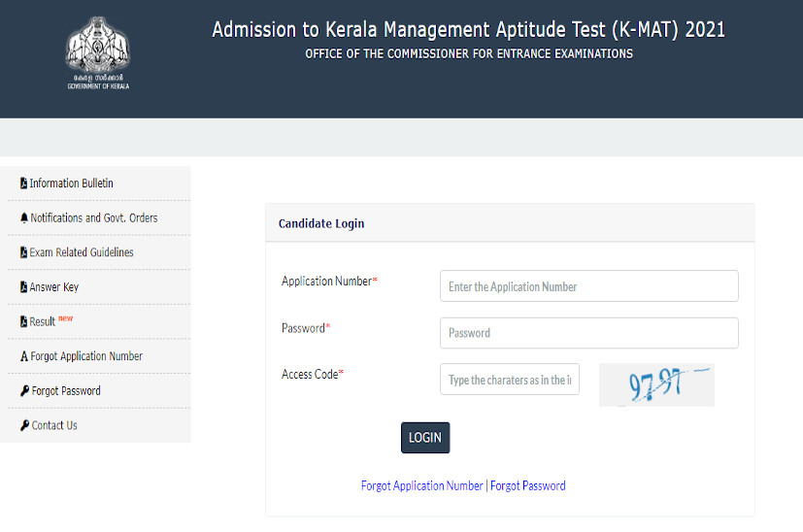Click the key icon beside Contact Us

pos(24,425)
